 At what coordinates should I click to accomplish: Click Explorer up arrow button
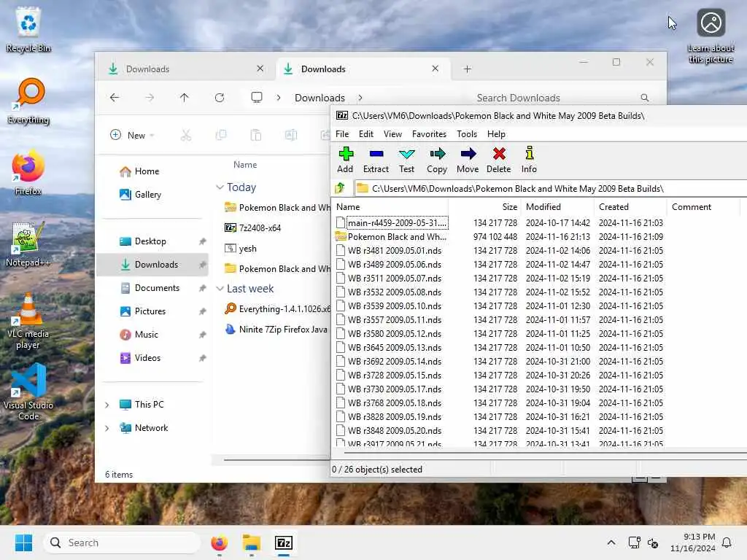(184, 98)
